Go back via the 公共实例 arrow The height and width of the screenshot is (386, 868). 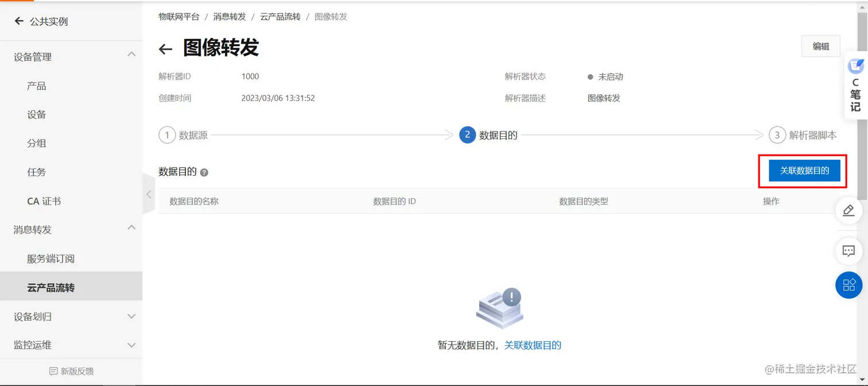tap(19, 21)
